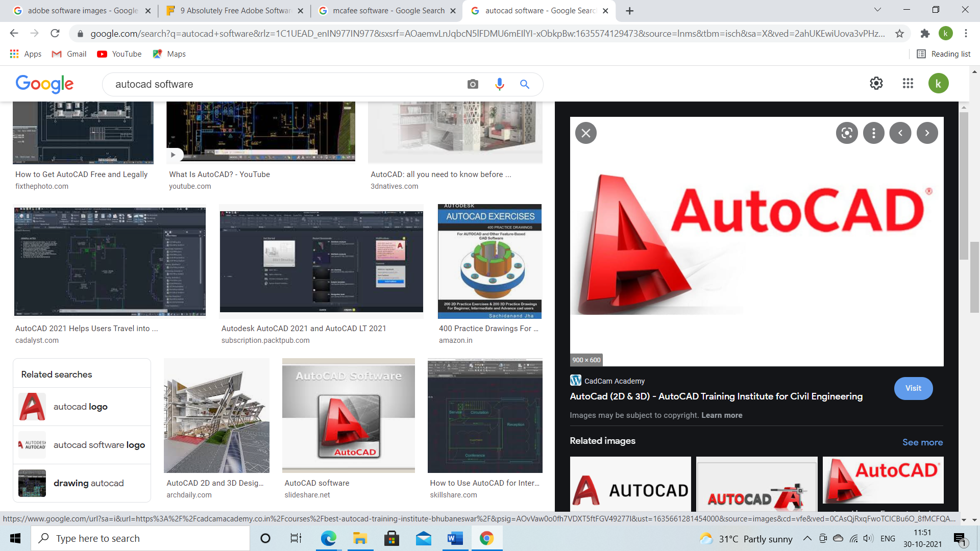Open AutoCAD software slideshare thumbnail
The image size is (980, 551).
[348, 415]
